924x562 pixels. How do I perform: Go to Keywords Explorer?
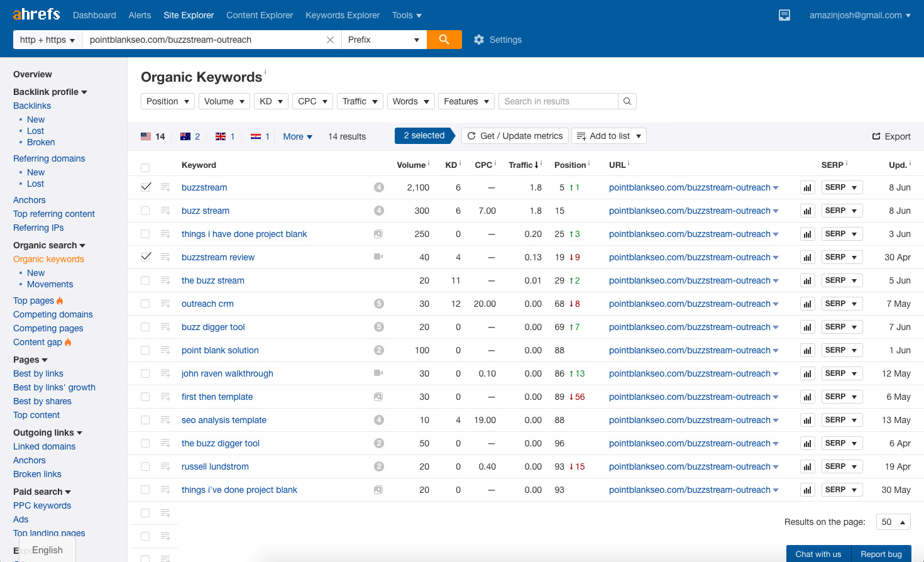pyautogui.click(x=343, y=15)
